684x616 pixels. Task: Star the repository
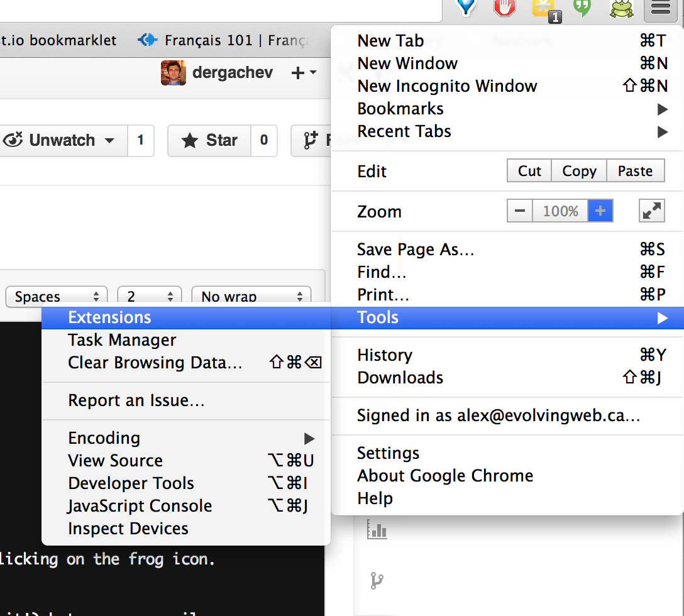coord(209,140)
